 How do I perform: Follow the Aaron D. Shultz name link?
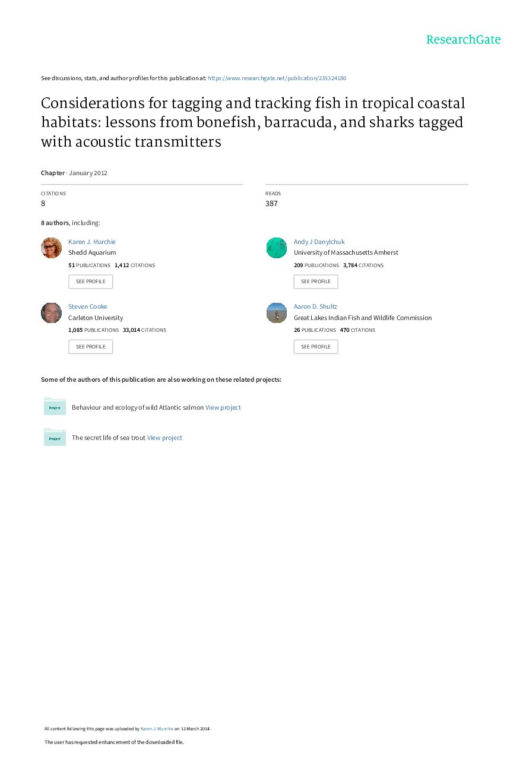315,306
